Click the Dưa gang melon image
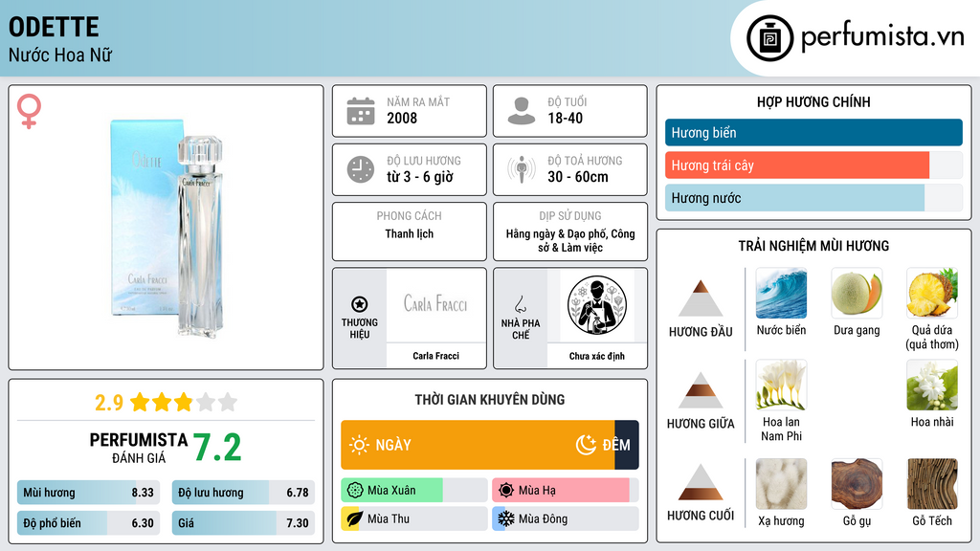The height and width of the screenshot is (551, 980). point(857,293)
